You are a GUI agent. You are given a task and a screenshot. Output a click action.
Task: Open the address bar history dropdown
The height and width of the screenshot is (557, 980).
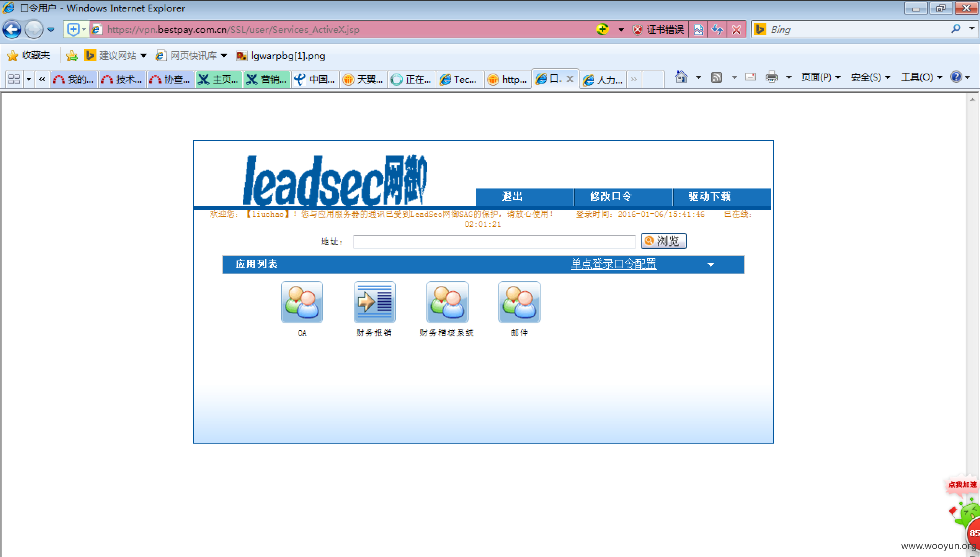click(621, 29)
